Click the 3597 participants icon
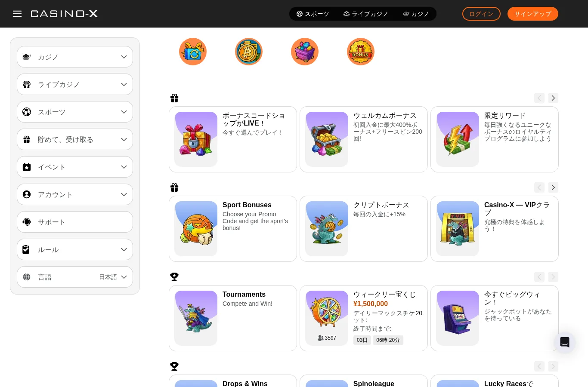The image size is (588, 387). [x=321, y=338]
